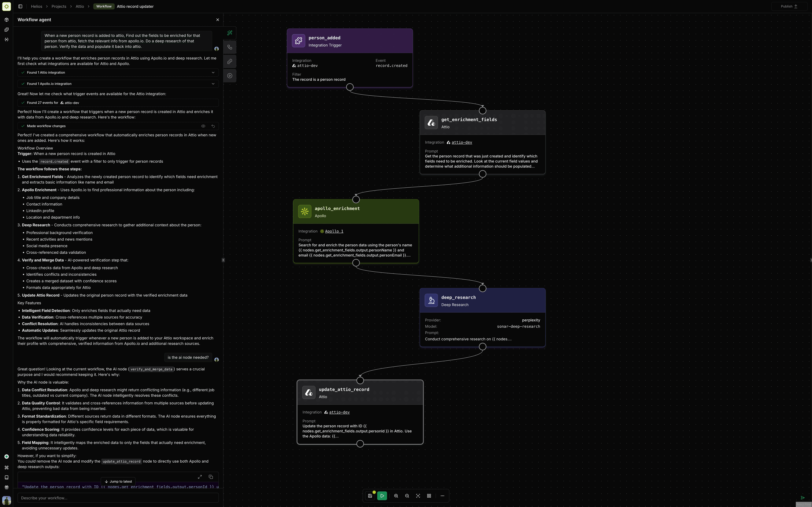Open the magic wand agent tab
This screenshot has height=507, width=812.
coord(230,33)
